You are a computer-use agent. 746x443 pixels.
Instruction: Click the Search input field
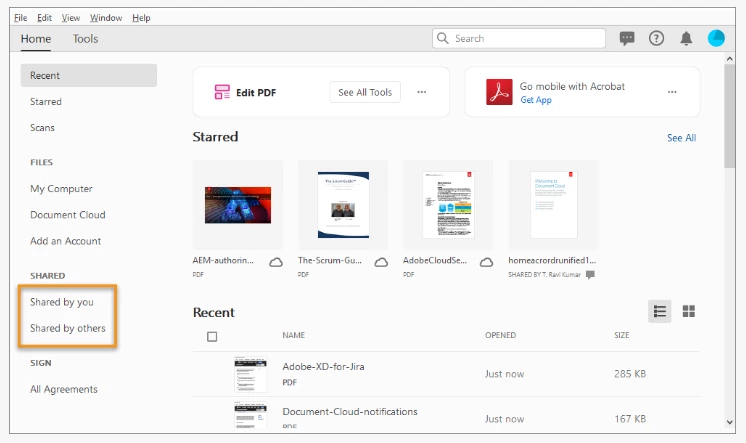(x=519, y=38)
